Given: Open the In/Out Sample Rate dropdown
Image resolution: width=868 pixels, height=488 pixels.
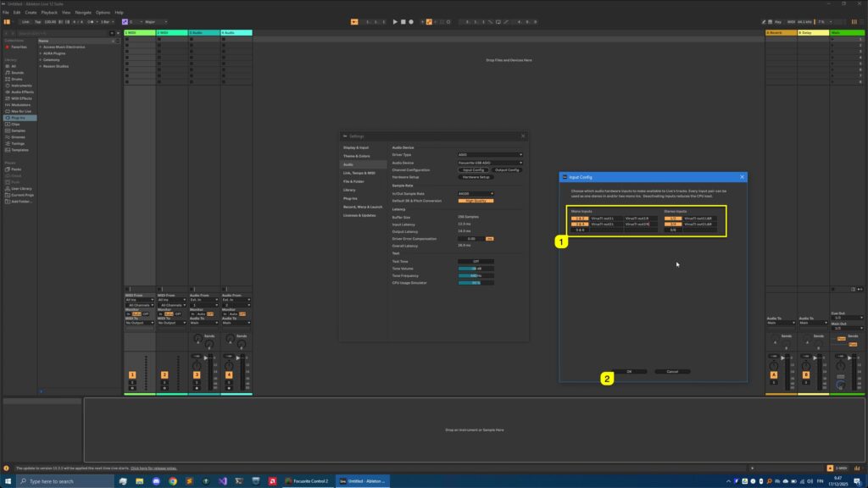Looking at the screenshot, I should (x=476, y=192).
